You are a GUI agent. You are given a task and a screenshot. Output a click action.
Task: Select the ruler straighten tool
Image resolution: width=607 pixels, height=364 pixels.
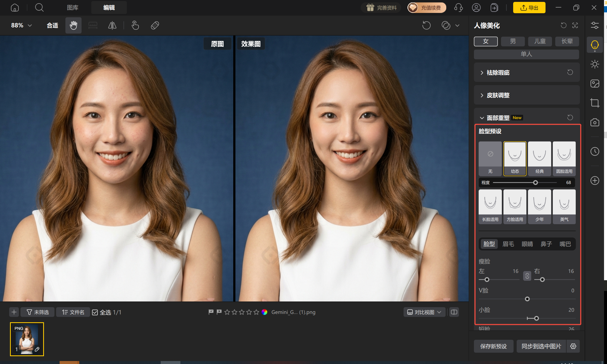coord(93,25)
